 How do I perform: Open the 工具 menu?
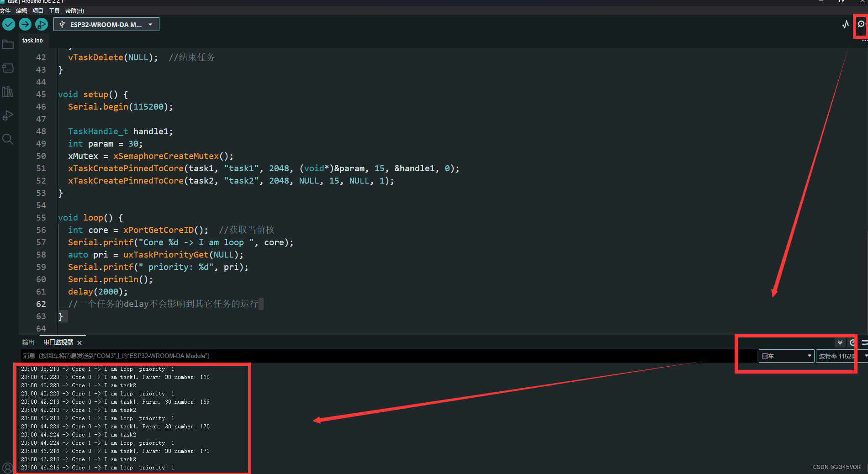(54, 11)
